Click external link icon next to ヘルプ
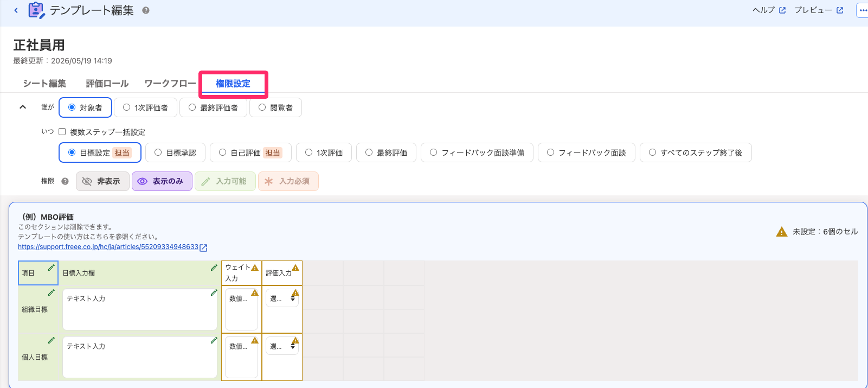Image resolution: width=868 pixels, height=388 pixels. [x=782, y=10]
